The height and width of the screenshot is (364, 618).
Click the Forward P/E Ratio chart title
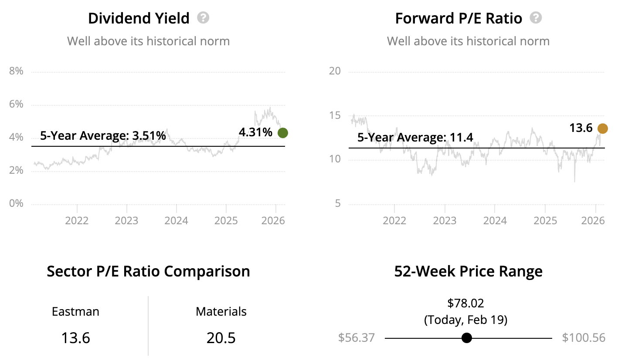pos(458,18)
